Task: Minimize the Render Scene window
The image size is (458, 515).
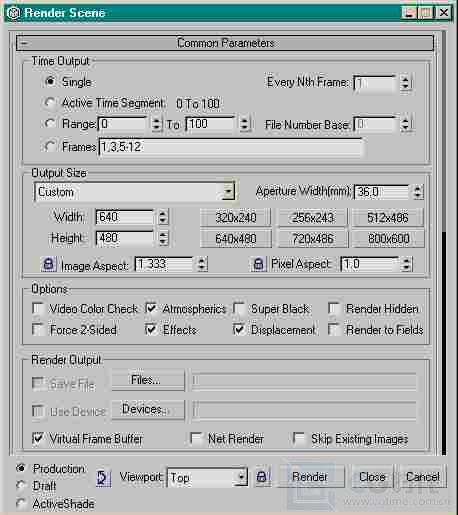Action: pos(409,13)
